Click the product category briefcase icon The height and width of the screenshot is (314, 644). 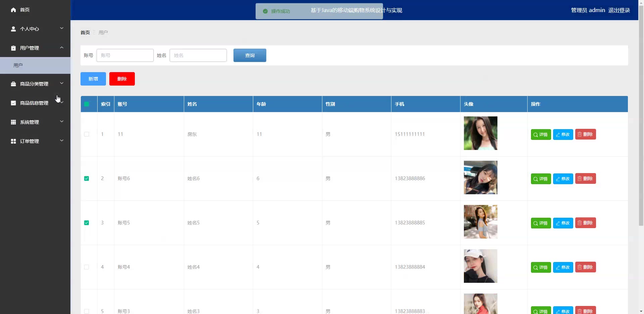click(13, 84)
